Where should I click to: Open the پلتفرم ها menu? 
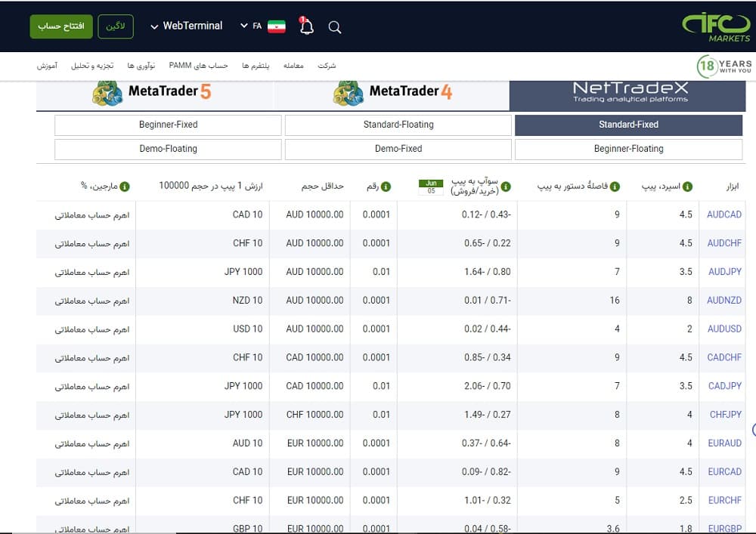(256, 66)
